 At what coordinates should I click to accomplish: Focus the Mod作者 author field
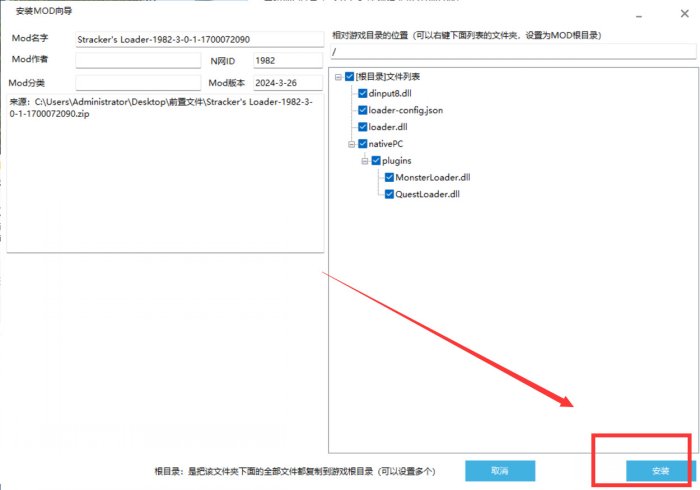pyautogui.click(x=138, y=61)
